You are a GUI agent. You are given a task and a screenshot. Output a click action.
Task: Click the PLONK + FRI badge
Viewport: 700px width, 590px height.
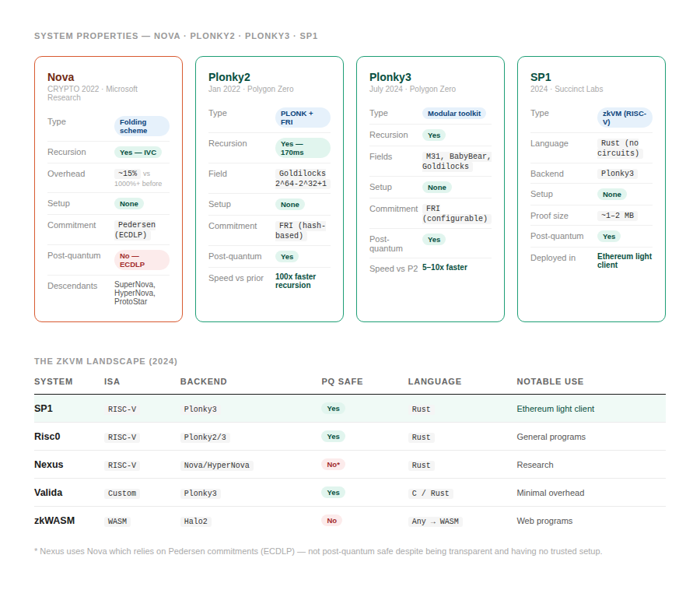click(303, 118)
